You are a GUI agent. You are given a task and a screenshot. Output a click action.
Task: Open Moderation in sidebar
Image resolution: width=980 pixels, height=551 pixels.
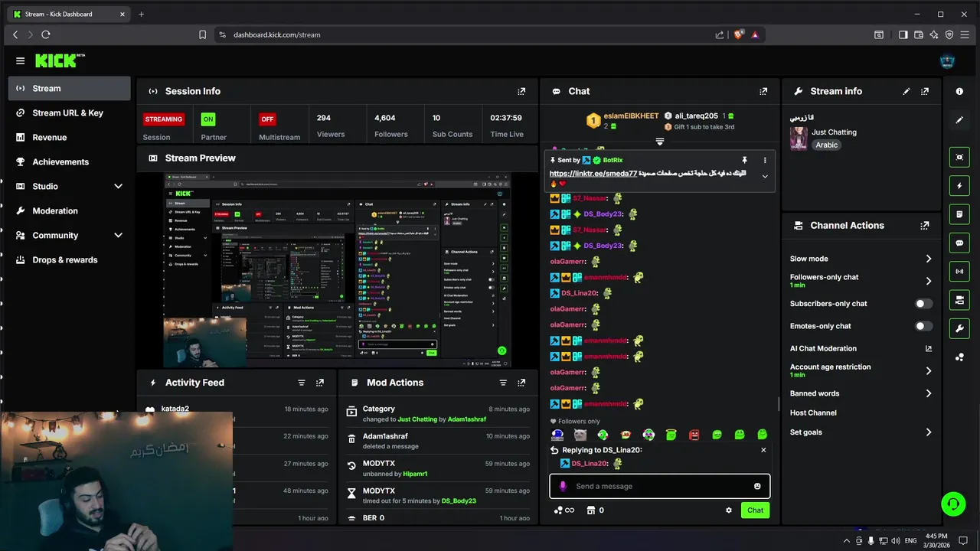70,210
